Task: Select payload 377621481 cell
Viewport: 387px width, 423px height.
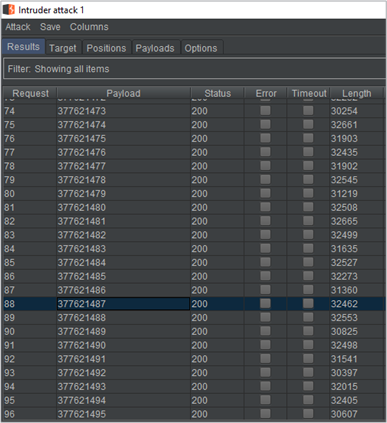Action: (x=123, y=221)
